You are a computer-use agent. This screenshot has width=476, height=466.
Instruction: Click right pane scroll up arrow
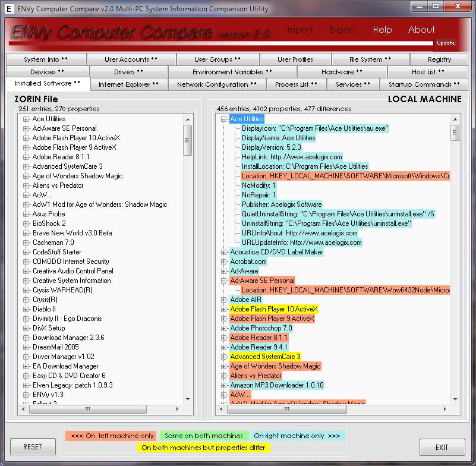click(x=455, y=119)
